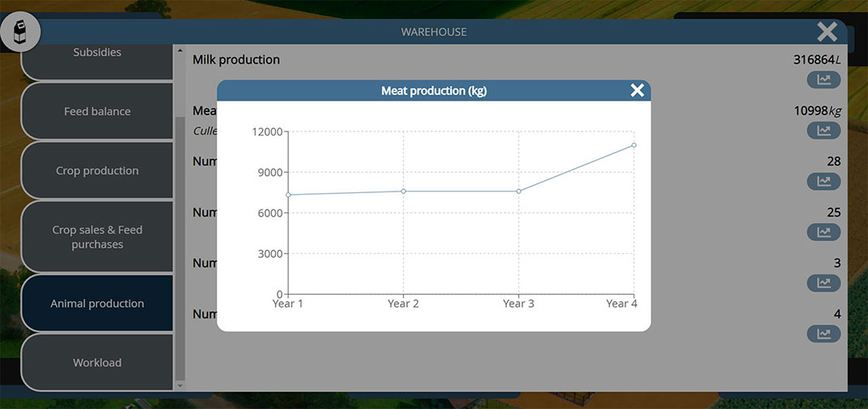Click chart icon beside 10998kg meat value
This screenshot has height=409, width=868.
click(x=823, y=131)
